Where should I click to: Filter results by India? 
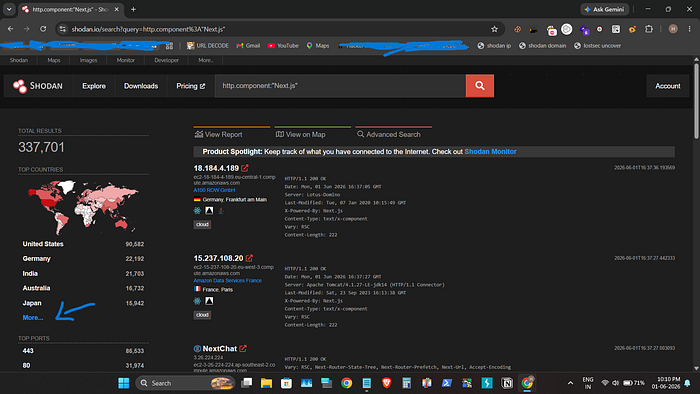tap(30, 274)
